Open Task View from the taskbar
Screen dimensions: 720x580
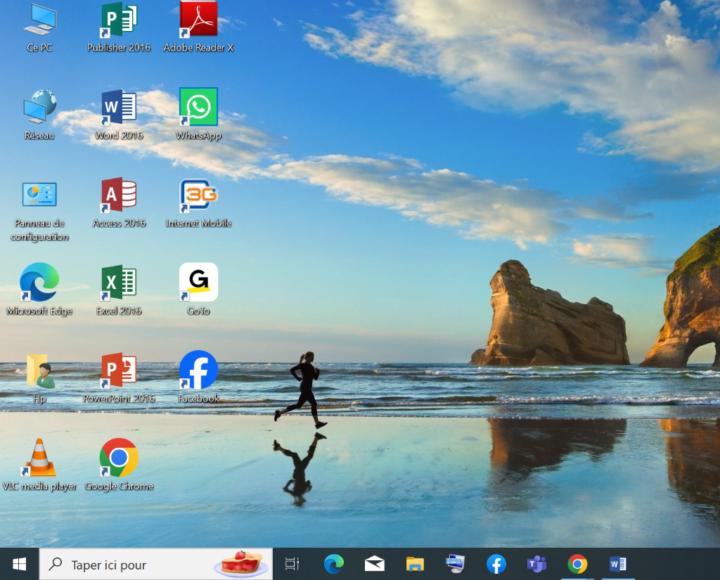point(292,564)
